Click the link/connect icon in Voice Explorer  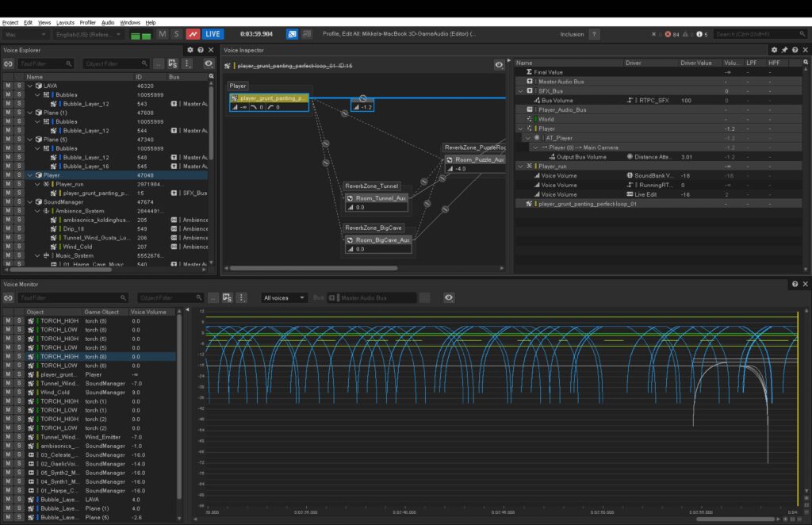[x=10, y=63]
